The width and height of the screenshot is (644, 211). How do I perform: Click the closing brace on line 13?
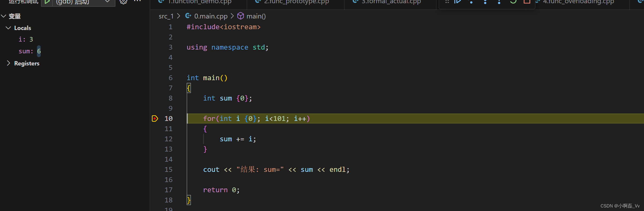click(x=205, y=149)
